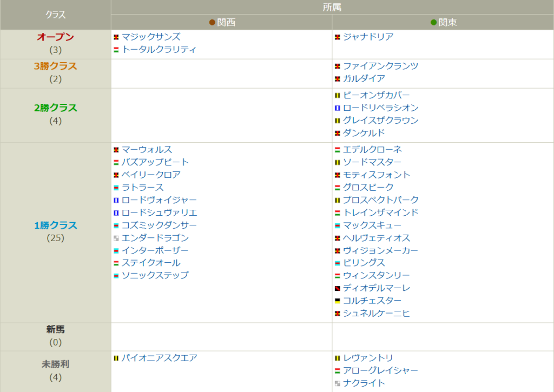Screen dimensions: 554x392
Task: Select the ダンケルド link
Action: (364, 133)
